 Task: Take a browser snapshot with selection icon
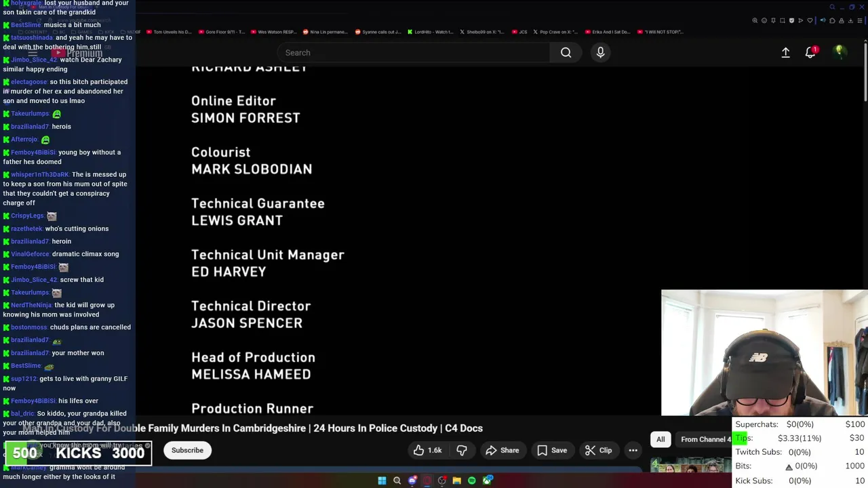783,20
